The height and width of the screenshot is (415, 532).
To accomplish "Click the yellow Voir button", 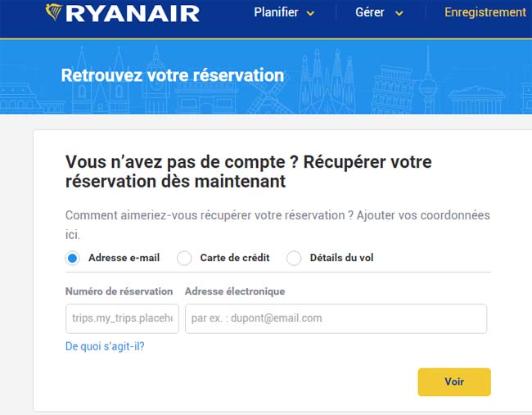I will coord(454,381).
